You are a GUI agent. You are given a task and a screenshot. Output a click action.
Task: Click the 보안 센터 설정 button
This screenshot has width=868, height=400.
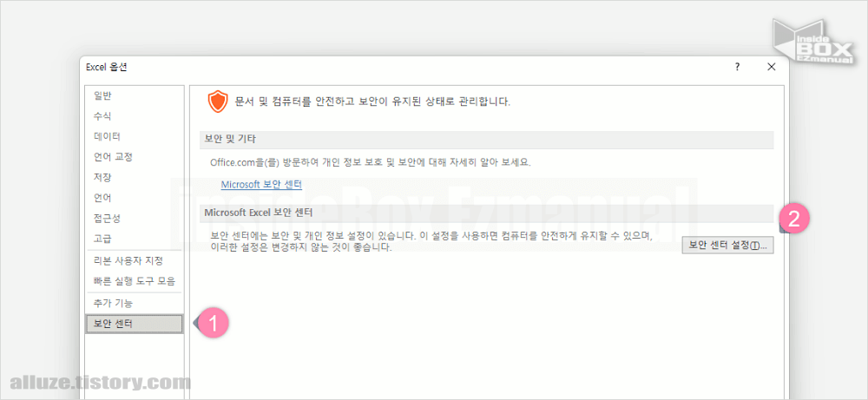[727, 245]
